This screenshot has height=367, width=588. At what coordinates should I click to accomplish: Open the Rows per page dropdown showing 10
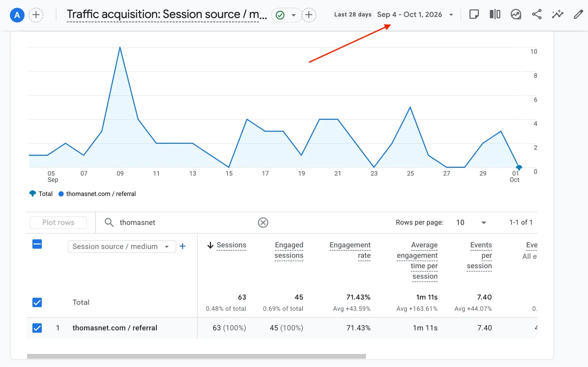(471, 222)
